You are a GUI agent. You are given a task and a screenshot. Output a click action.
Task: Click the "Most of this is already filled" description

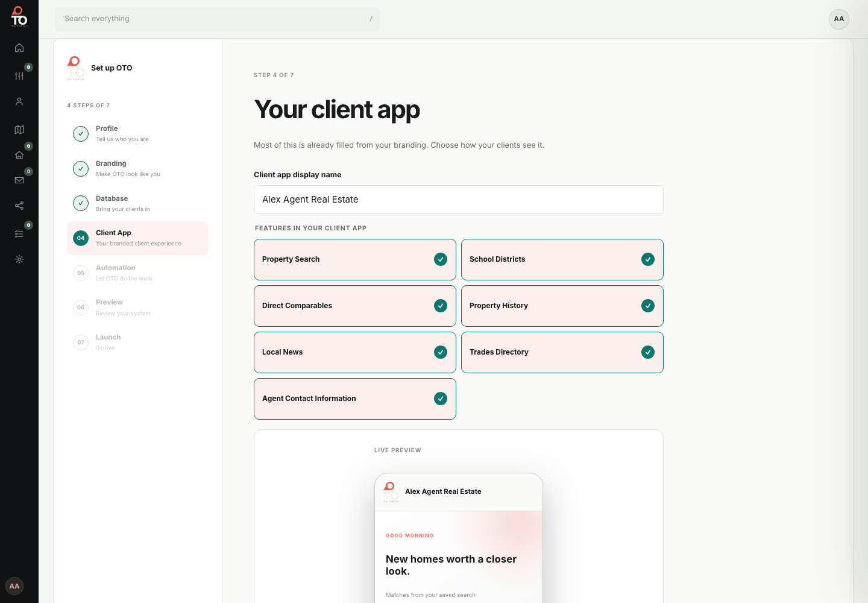click(x=399, y=145)
